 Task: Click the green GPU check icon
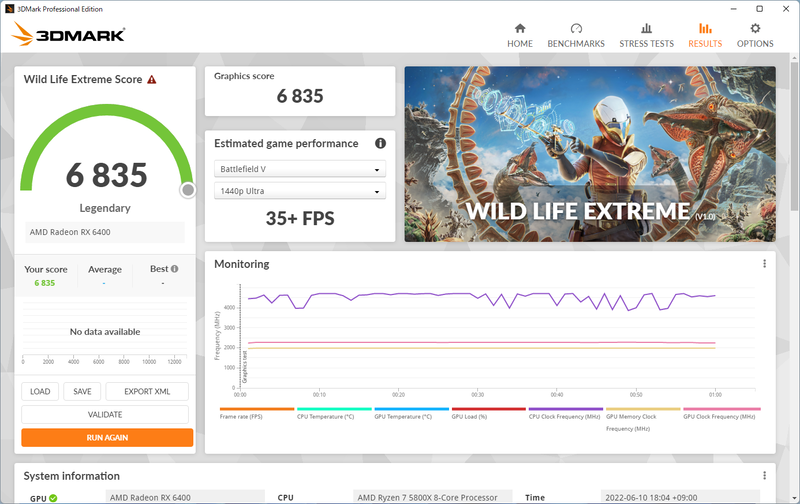click(53, 498)
